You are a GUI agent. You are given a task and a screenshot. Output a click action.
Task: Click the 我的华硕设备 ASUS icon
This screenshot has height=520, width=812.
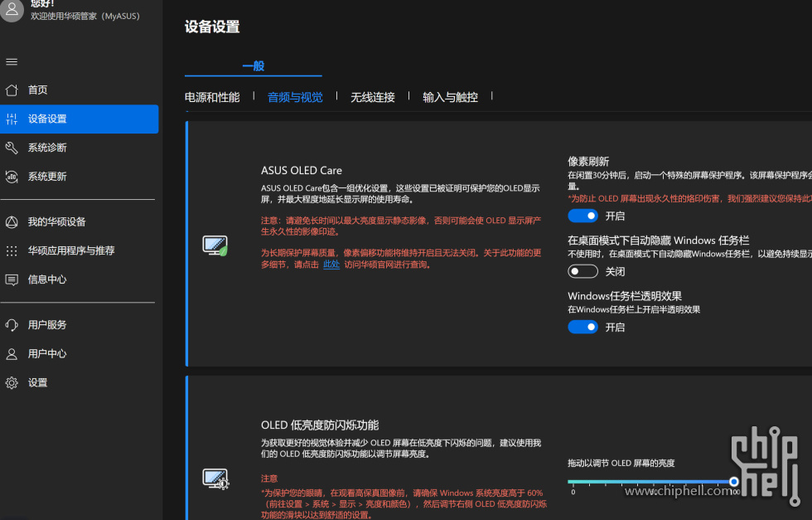(x=12, y=222)
